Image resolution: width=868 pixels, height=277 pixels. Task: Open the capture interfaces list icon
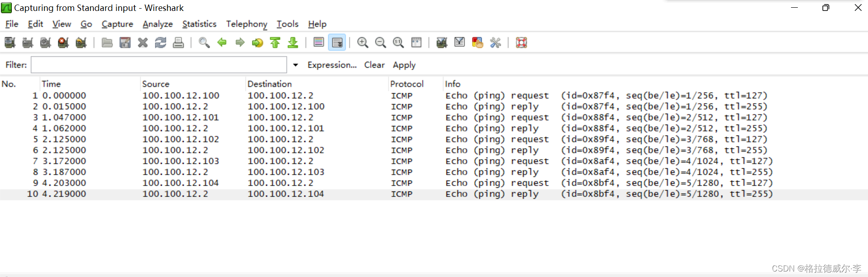[10, 43]
